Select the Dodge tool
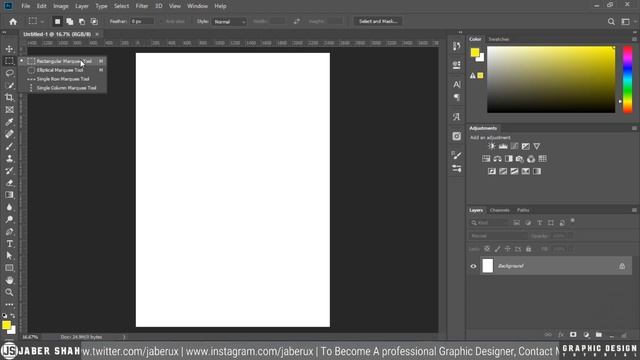640x360 pixels. (x=9, y=220)
